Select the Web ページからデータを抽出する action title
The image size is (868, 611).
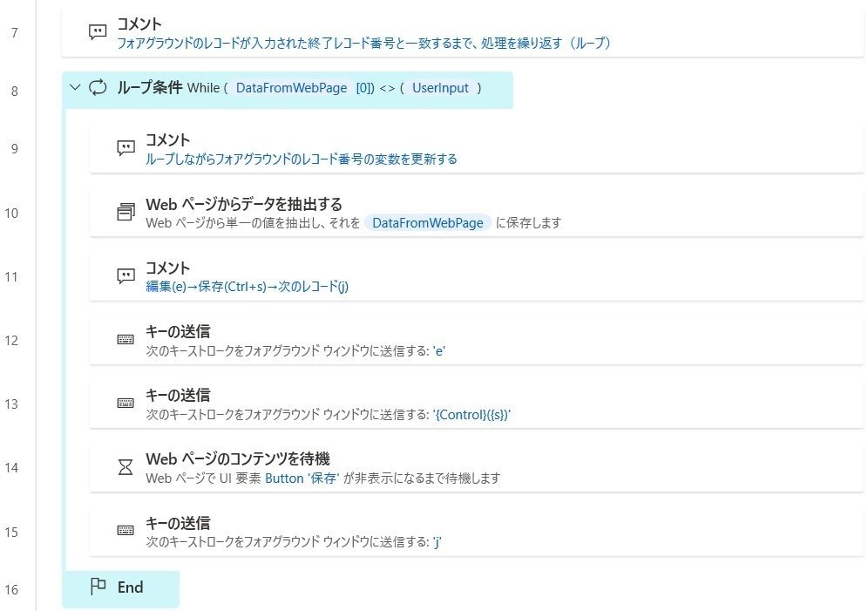(x=244, y=204)
